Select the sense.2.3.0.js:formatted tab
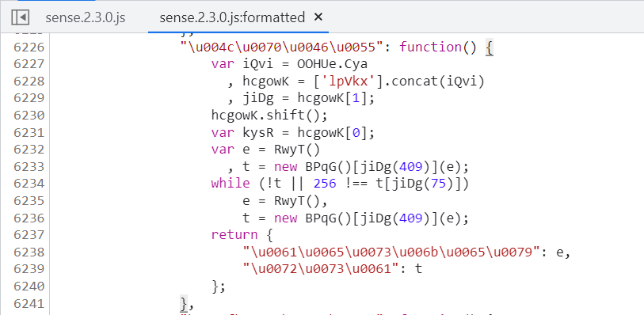Screen dimensions: 644x315 (x=232, y=17)
